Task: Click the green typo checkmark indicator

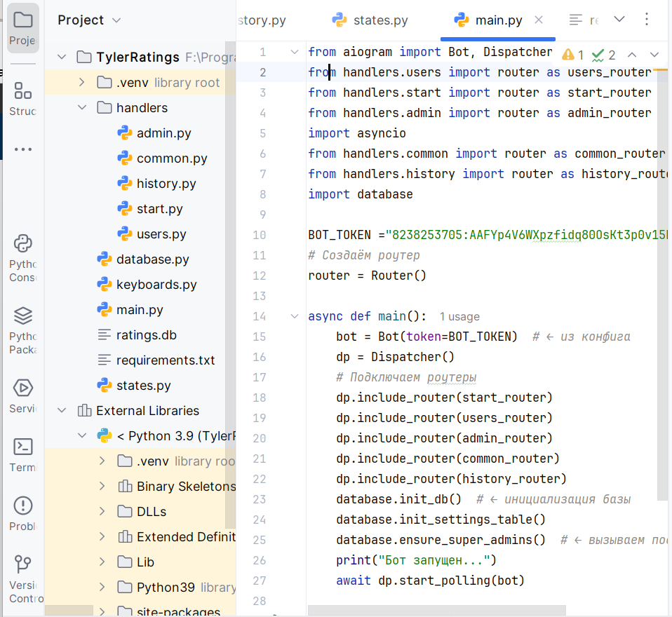Action: point(603,55)
